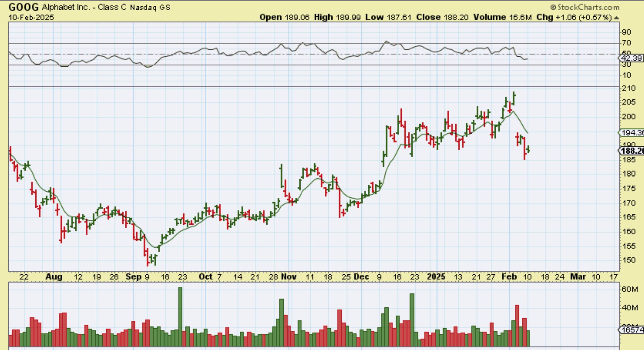
Task: Click the Sep month label on axis
Action: 133,277
